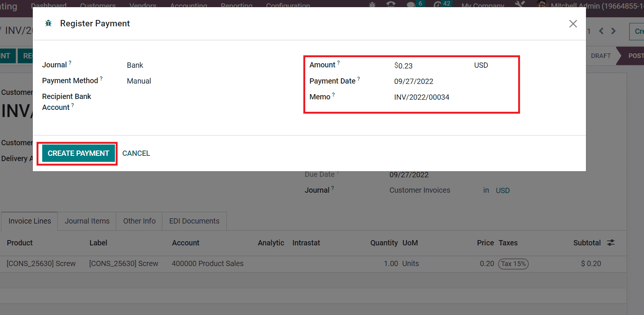644x315 pixels.
Task: Open the wrench tools icon in navbar
Action: click(520, 5)
